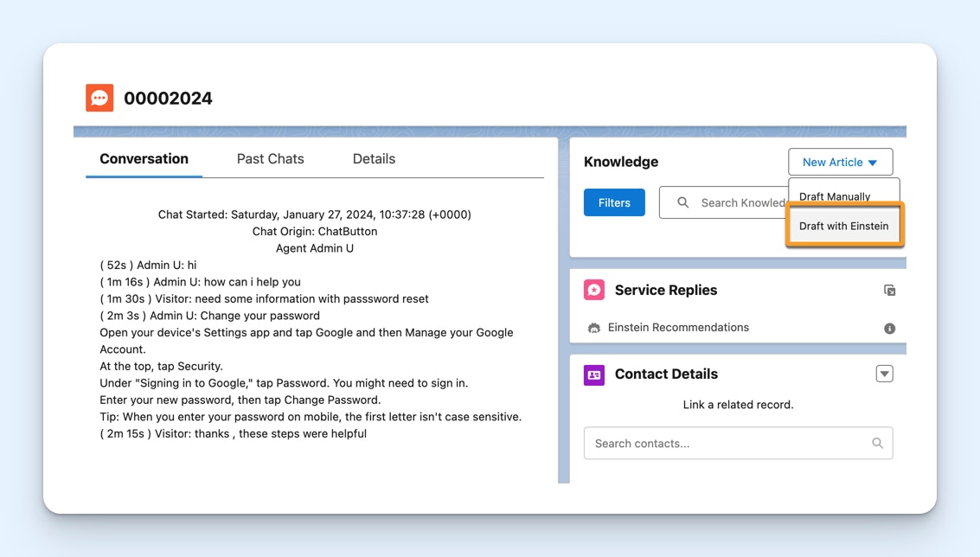Click the magnifier icon in Search contacts
The width and height of the screenshot is (980, 557).
tap(877, 444)
